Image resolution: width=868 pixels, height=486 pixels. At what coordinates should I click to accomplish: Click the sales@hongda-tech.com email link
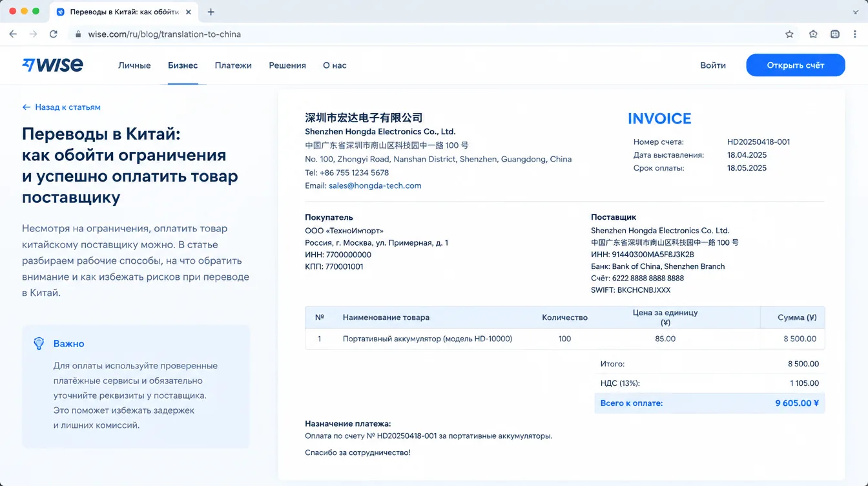click(x=375, y=185)
